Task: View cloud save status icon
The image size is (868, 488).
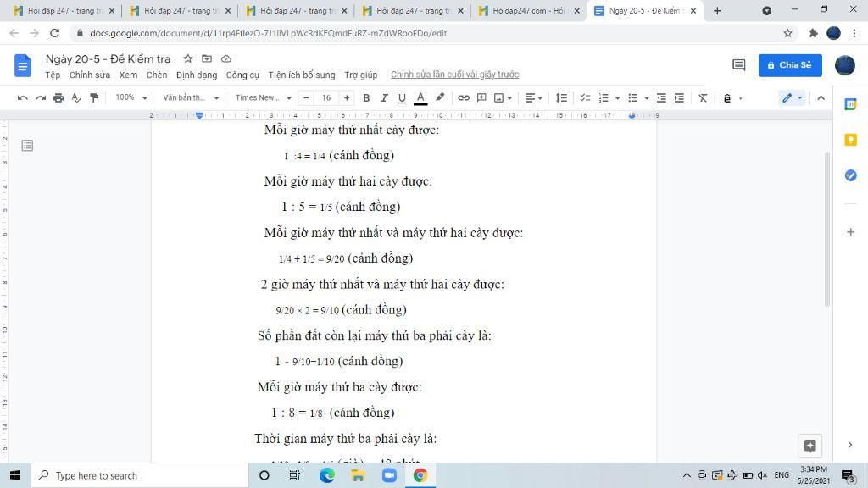Action: (x=225, y=58)
